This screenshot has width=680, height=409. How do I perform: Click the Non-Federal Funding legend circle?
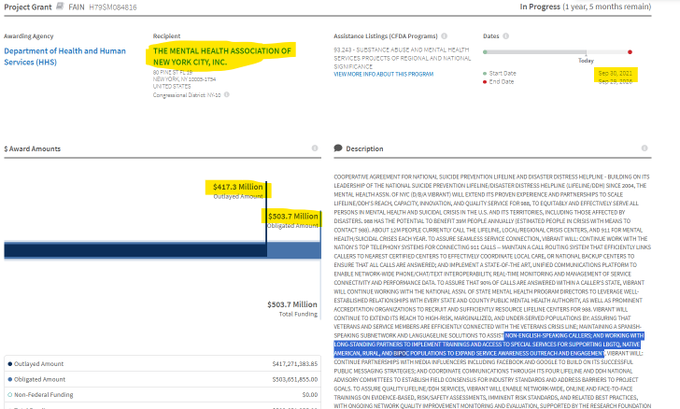tap(9, 395)
